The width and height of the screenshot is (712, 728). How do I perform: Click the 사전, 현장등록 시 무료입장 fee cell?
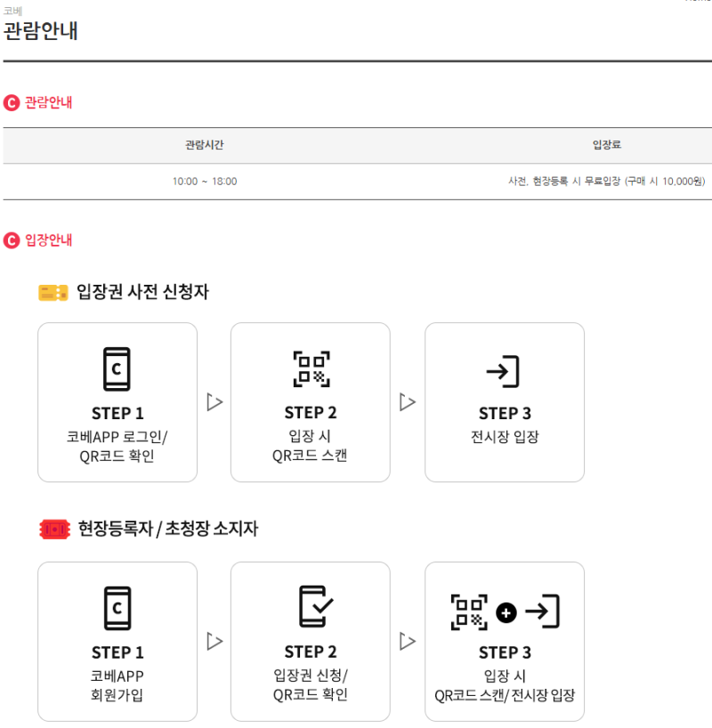[607, 181]
